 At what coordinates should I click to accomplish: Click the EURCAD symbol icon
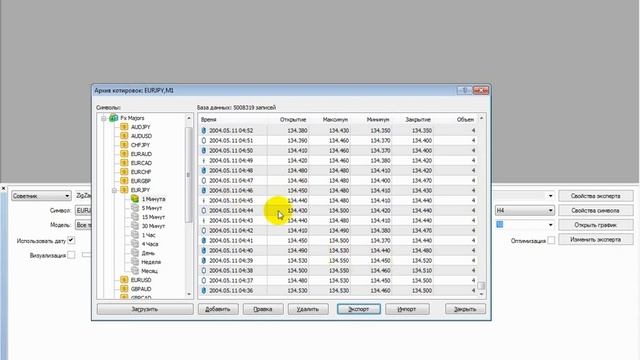(124, 163)
